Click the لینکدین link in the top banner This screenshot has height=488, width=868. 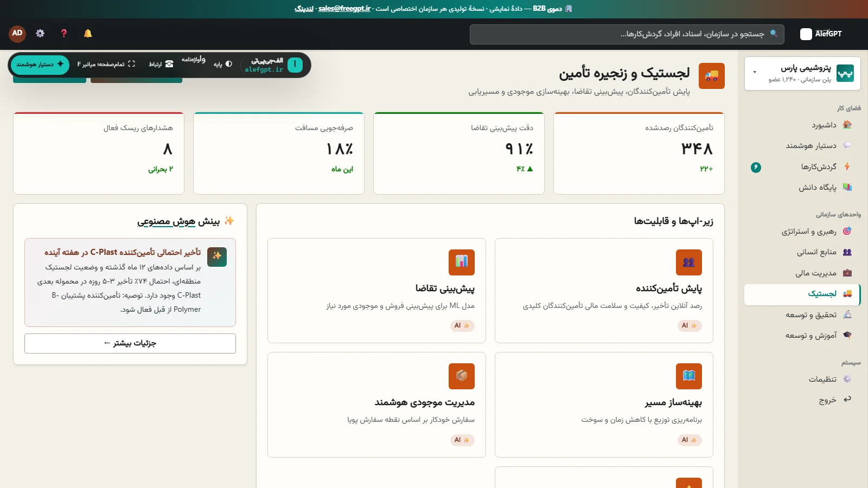click(x=304, y=8)
